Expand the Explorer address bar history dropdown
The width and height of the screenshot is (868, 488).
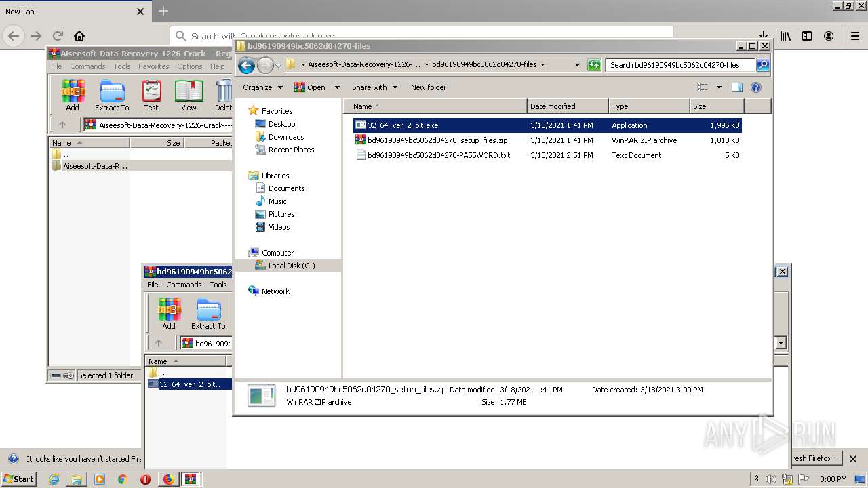tap(577, 65)
